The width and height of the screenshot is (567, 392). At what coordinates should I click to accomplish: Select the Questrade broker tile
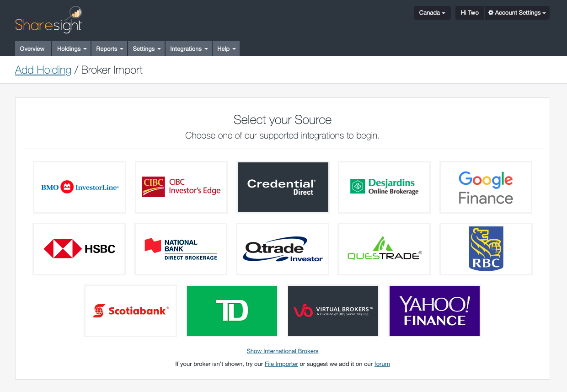click(x=384, y=249)
